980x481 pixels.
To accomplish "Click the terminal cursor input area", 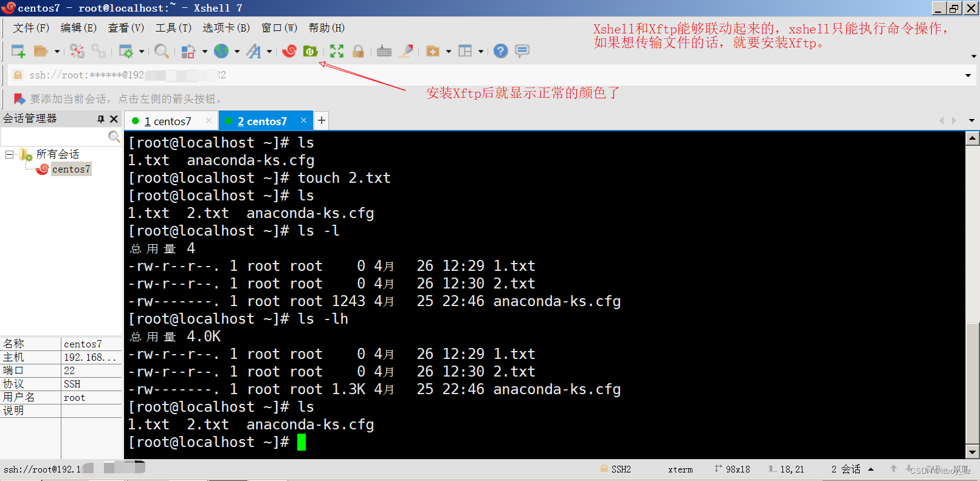I will pos(302,442).
